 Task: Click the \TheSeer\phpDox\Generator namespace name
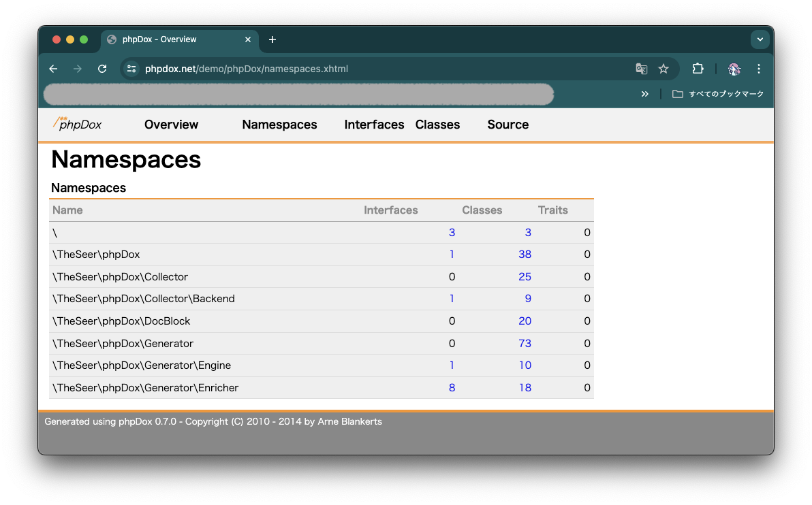tap(123, 344)
